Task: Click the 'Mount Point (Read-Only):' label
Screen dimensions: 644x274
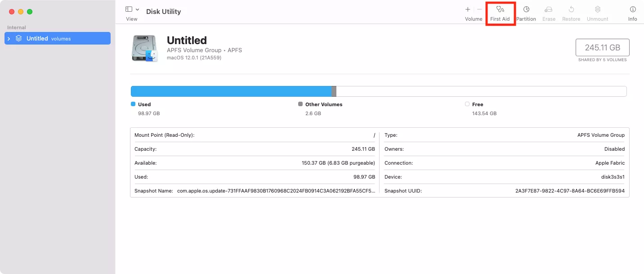Action: coord(164,135)
